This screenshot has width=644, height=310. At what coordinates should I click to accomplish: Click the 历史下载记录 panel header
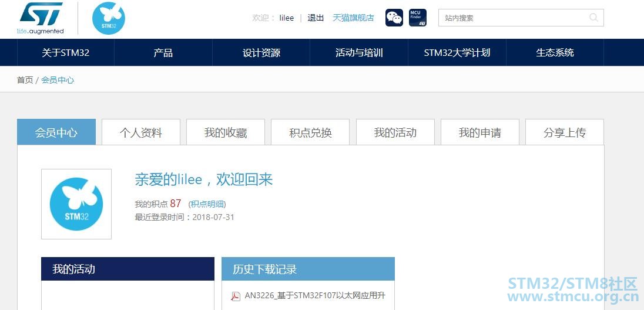[308, 269]
